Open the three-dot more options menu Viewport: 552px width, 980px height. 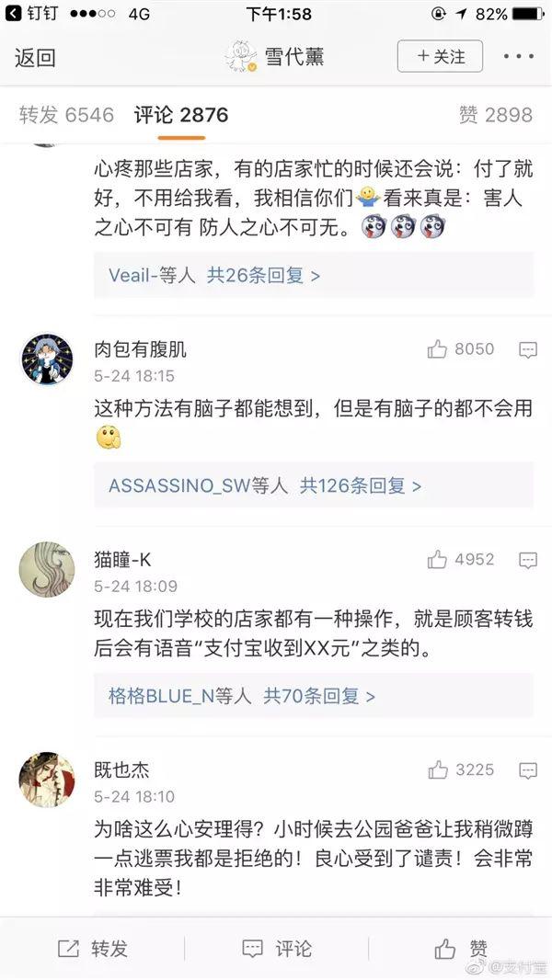[x=519, y=56]
